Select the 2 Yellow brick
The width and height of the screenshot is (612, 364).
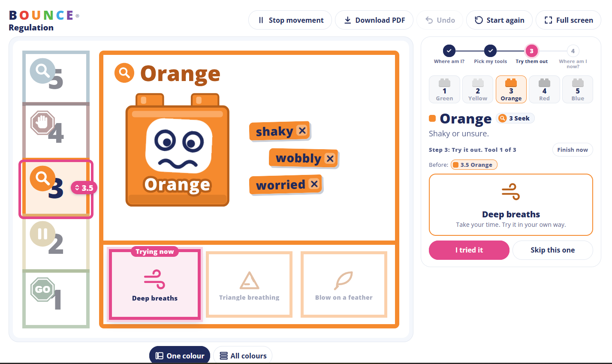[x=478, y=90]
